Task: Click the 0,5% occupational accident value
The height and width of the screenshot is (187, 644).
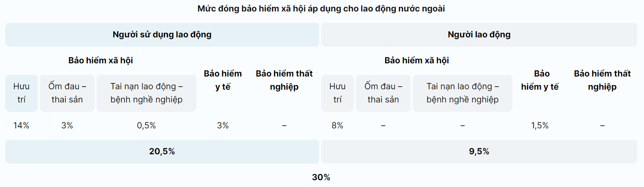Action: point(146,125)
